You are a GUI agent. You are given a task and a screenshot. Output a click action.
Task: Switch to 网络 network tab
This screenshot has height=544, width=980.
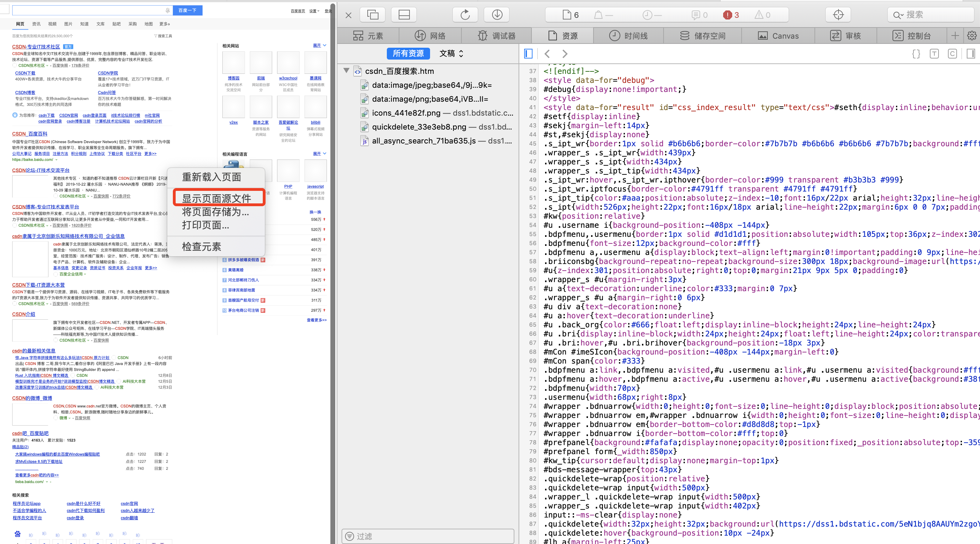(x=430, y=36)
